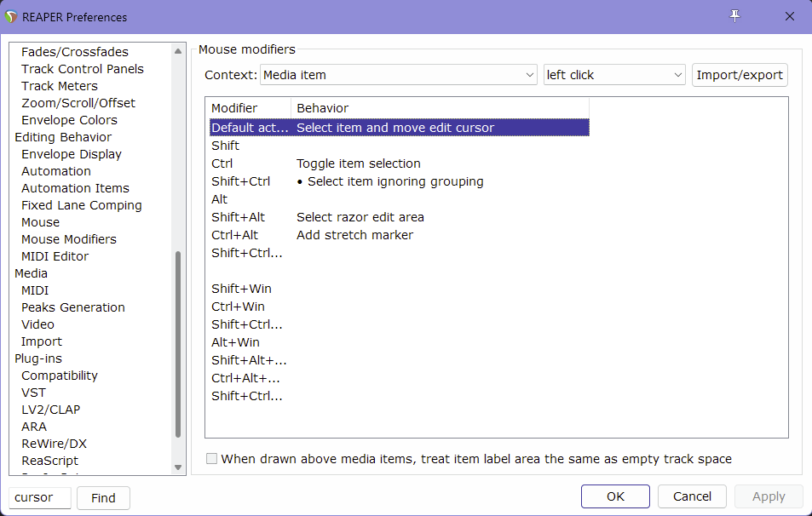Image resolution: width=812 pixels, height=516 pixels.
Task: Select Fades/Crossfades in the tree
Action: tap(75, 52)
